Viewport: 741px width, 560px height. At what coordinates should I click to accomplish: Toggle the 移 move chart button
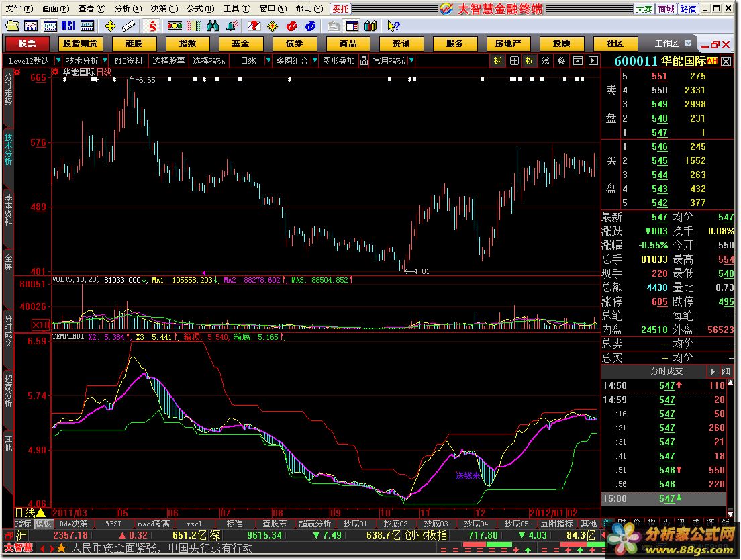(561, 61)
